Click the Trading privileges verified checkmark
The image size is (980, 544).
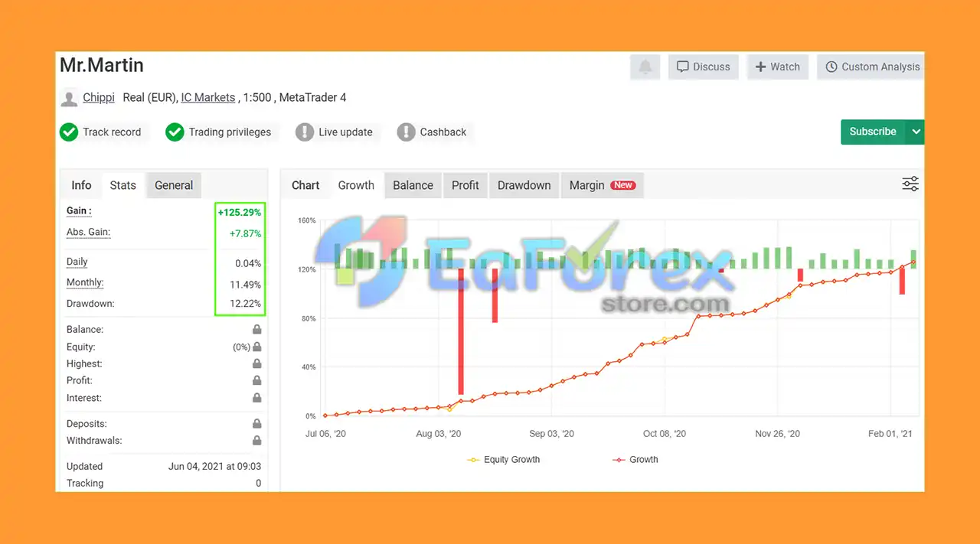[175, 132]
